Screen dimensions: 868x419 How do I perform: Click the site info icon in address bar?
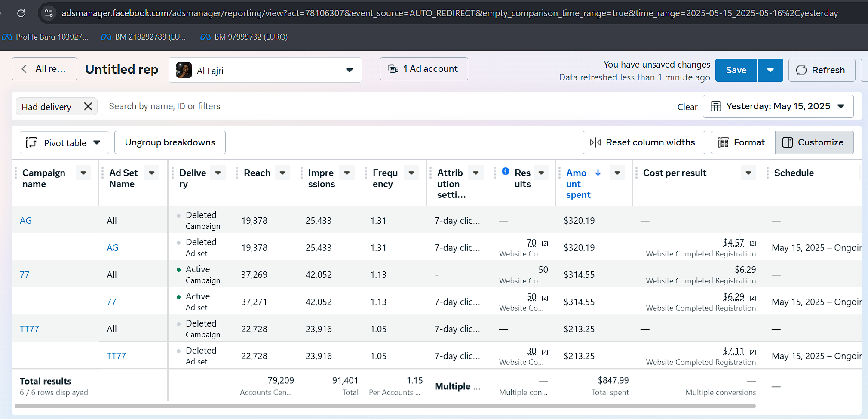point(49,13)
